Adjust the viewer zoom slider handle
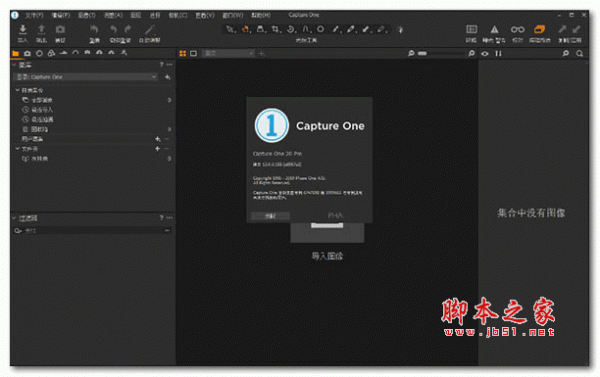Viewport: 600px width, 377px height. 422,54
